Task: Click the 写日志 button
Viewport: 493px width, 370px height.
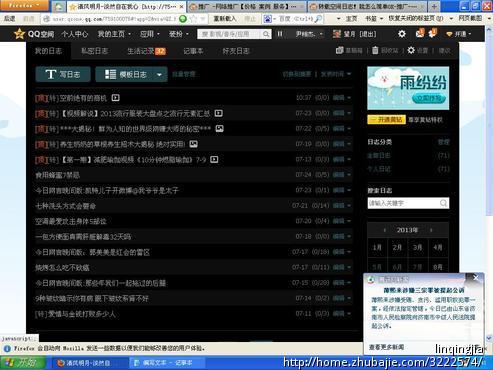Action: (63, 74)
